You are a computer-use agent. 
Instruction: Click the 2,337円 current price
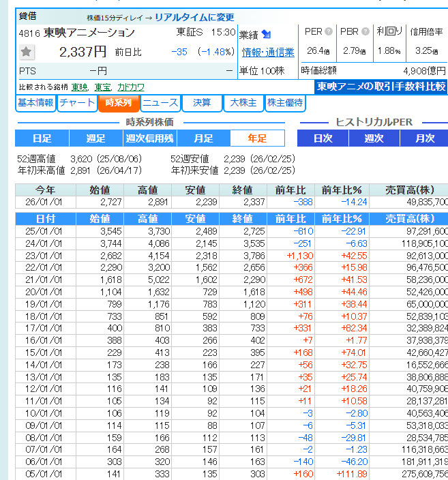tap(83, 52)
